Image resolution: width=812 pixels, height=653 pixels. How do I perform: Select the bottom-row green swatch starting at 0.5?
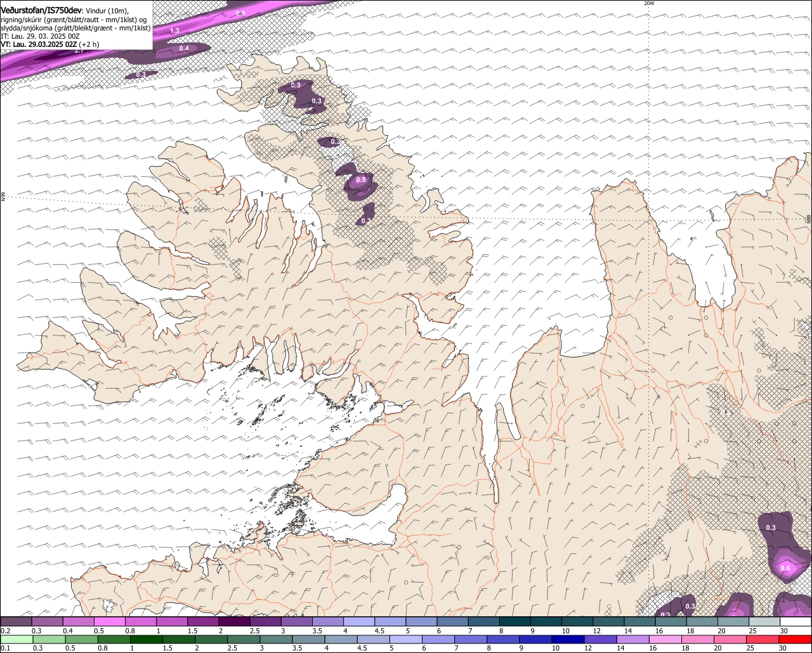pos(82,639)
